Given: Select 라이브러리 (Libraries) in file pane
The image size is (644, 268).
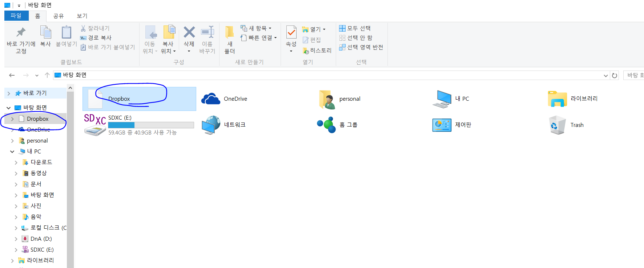Looking at the screenshot, I should 573,99.
